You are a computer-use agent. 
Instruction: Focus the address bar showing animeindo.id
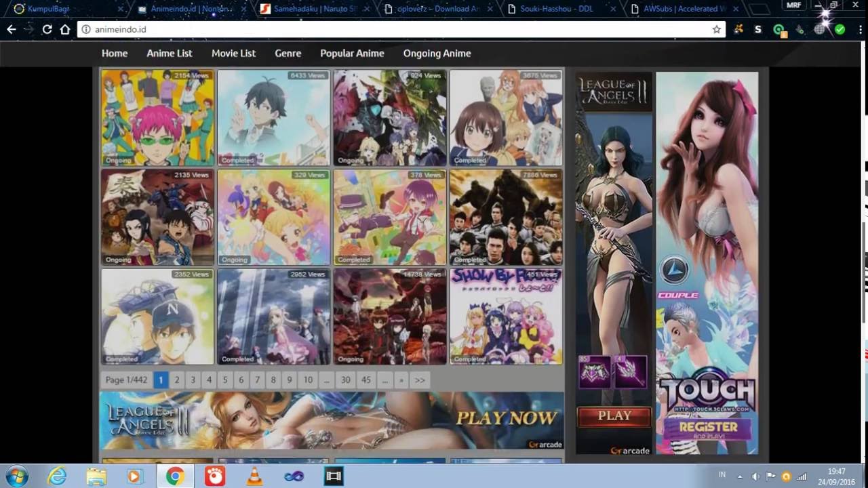click(x=400, y=29)
